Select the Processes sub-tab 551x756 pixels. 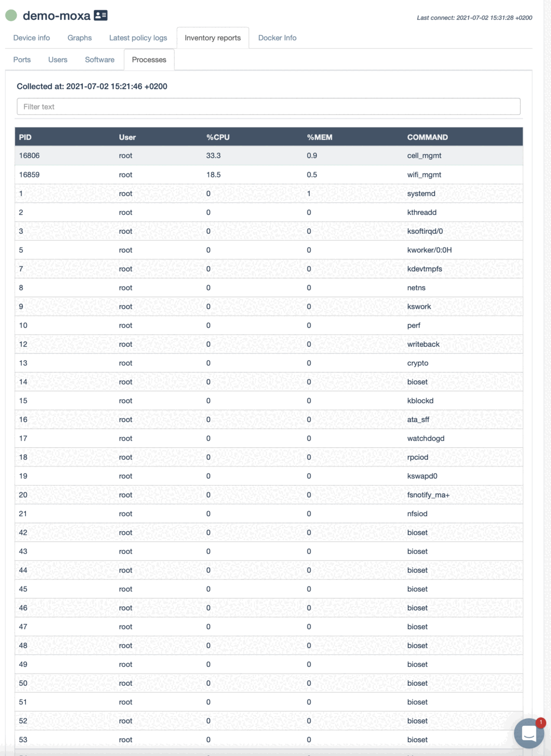coord(149,59)
